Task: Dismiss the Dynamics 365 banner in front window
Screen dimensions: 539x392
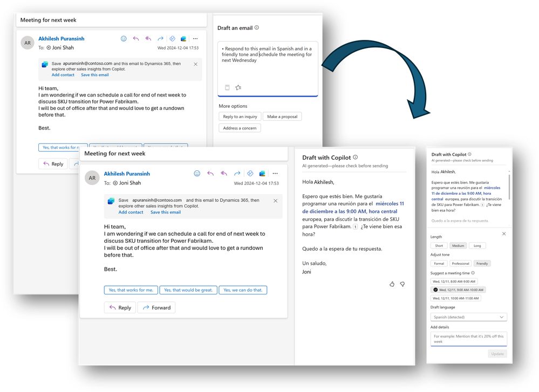Action: tap(275, 201)
